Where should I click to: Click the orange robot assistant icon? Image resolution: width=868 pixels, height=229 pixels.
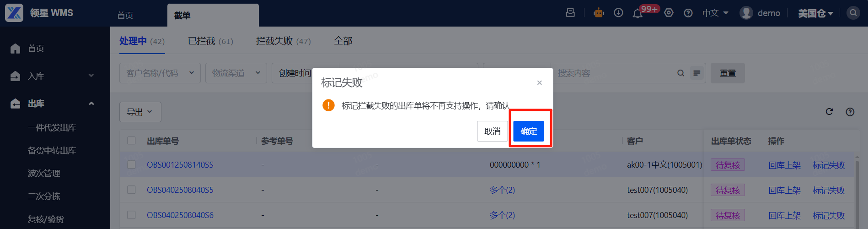tap(599, 13)
